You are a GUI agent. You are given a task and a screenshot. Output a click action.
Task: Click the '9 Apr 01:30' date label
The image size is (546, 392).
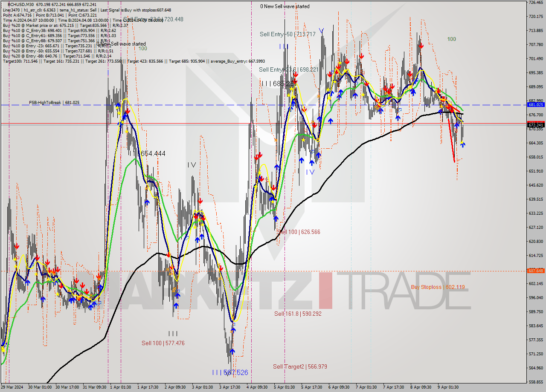(x=448, y=387)
